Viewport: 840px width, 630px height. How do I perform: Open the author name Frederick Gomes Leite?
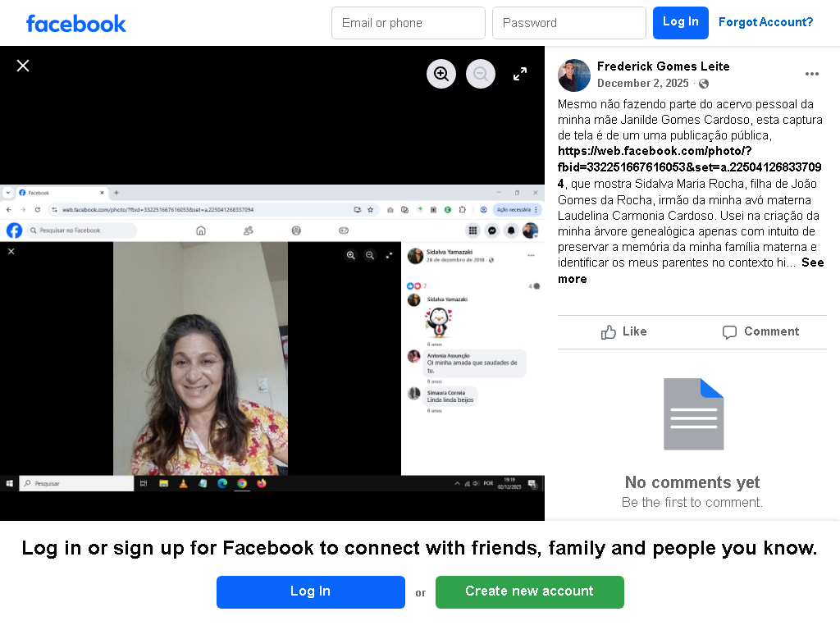663,66
